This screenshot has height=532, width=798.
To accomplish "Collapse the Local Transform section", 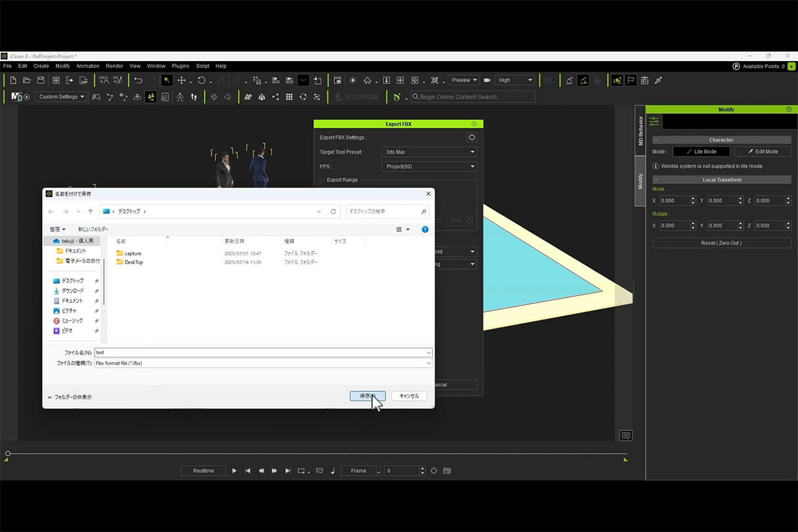I will click(x=656, y=180).
